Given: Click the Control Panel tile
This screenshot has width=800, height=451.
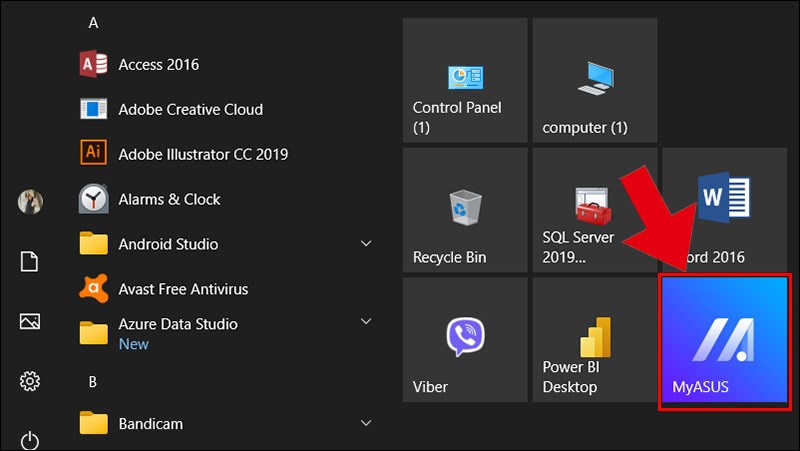Looking at the screenshot, I should (x=465, y=80).
